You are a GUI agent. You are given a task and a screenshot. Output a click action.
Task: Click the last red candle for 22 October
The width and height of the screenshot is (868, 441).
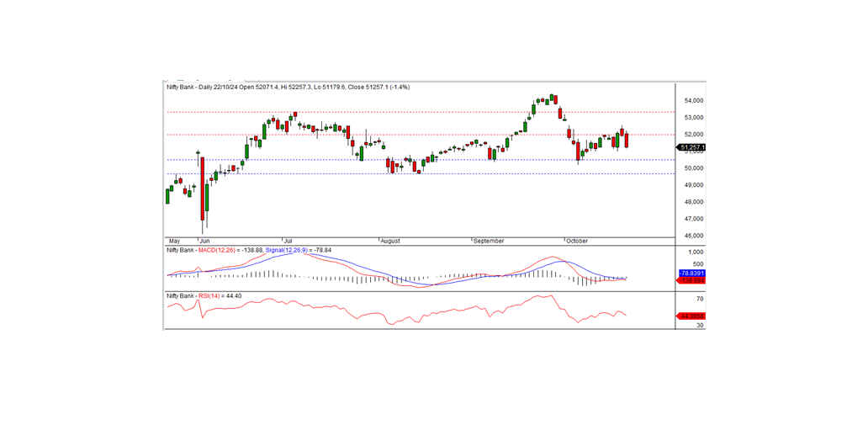pos(626,141)
